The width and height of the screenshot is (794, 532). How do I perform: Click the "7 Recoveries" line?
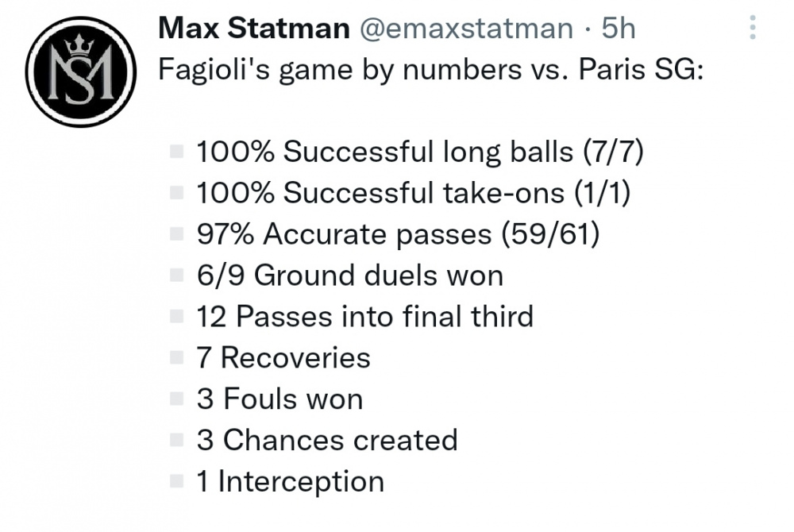[x=283, y=357]
